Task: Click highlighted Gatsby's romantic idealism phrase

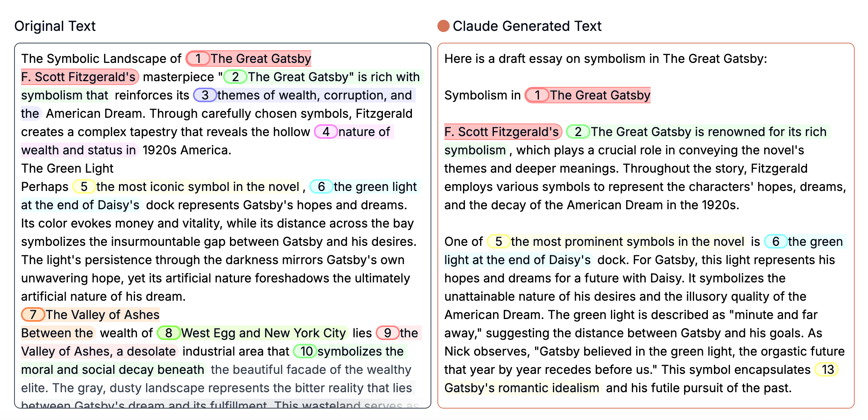Action: [x=522, y=388]
